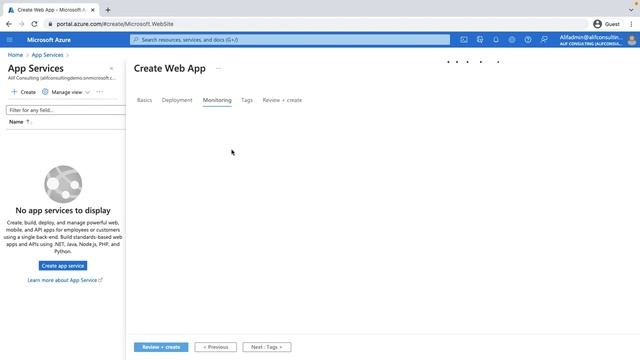Open the Manage view dropdown
Image resolution: width=640 pixels, height=360 pixels.
coord(66,92)
